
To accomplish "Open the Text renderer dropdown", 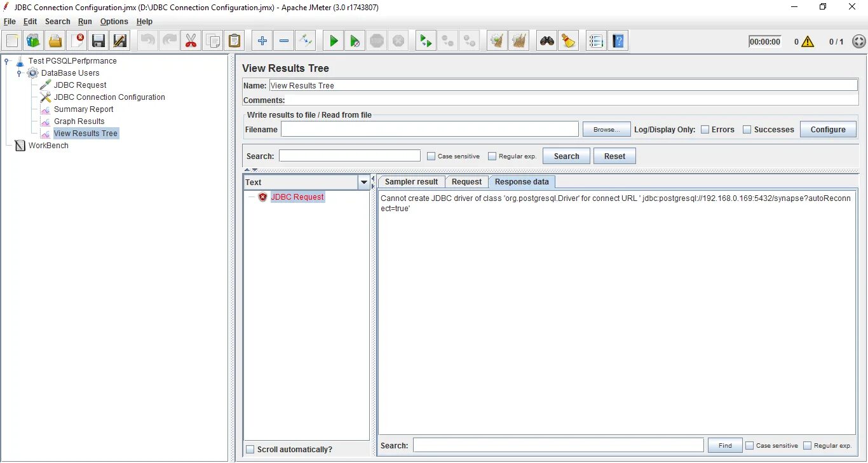I will pyautogui.click(x=363, y=183).
